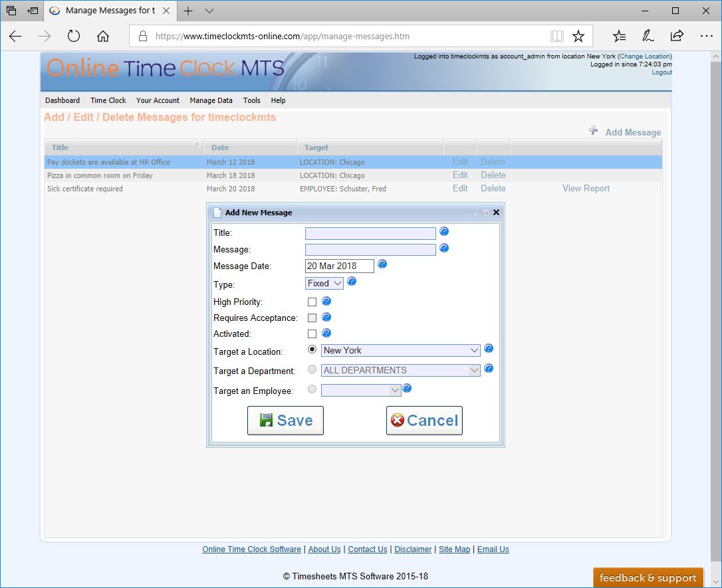Image resolution: width=722 pixels, height=588 pixels.
Task: Open the Target an Employee dropdown
Action: pos(361,390)
